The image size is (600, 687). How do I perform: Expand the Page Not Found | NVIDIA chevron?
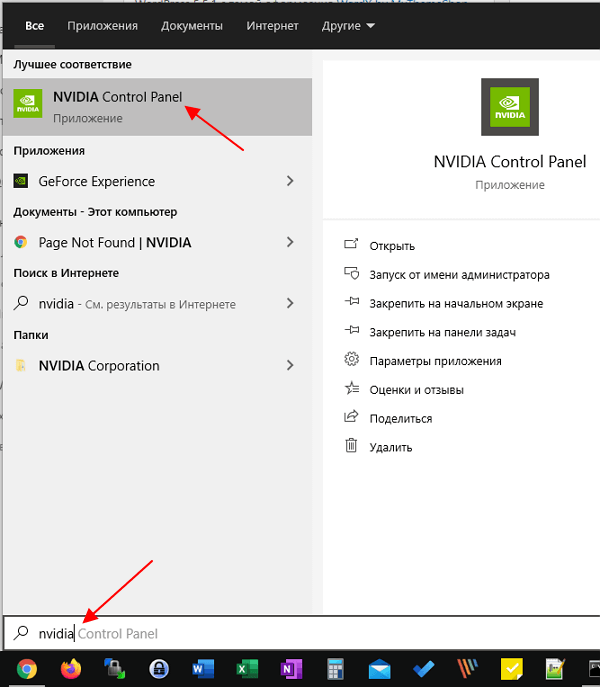(x=290, y=242)
